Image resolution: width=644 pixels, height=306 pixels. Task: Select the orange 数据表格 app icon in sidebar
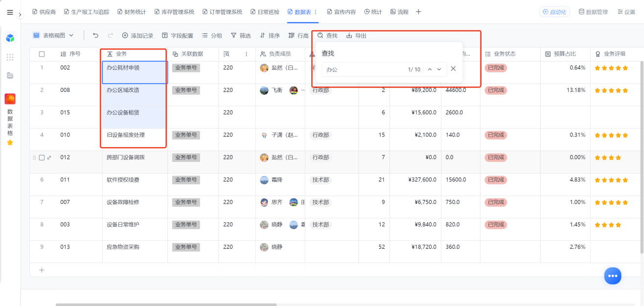10,99
